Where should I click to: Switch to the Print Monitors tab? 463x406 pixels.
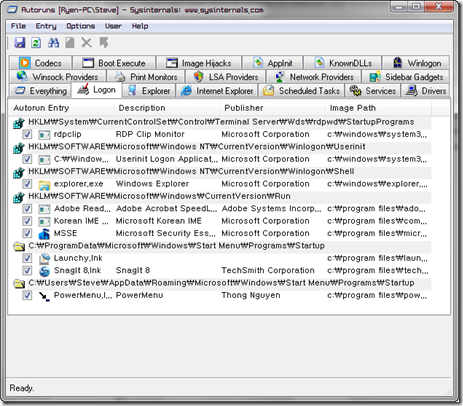(x=146, y=77)
